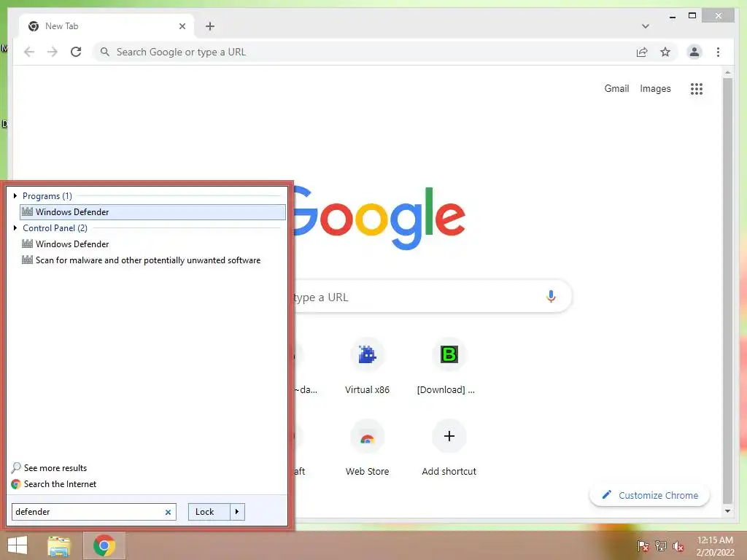Viewport: 747px width, 560px height.
Task: Open the arrow menu beside Lock
Action: (237, 512)
